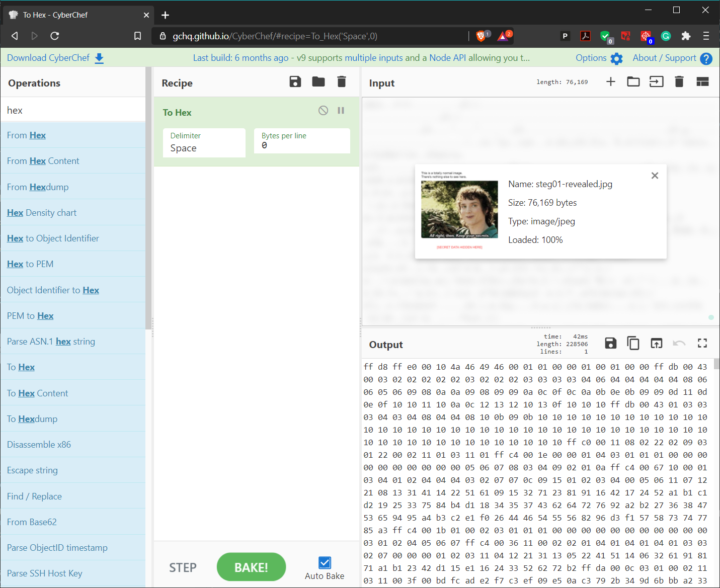Select Disassemble x86 operation

pos(73,445)
